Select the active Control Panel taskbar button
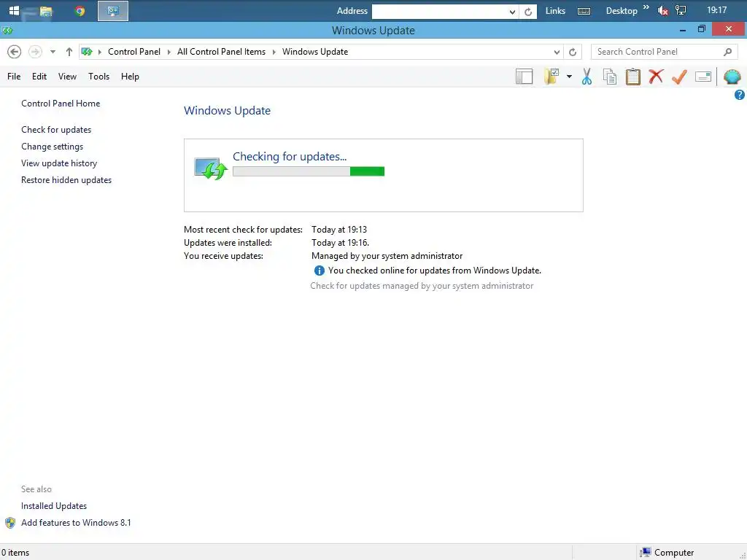This screenshot has width=747, height=560. point(113,11)
